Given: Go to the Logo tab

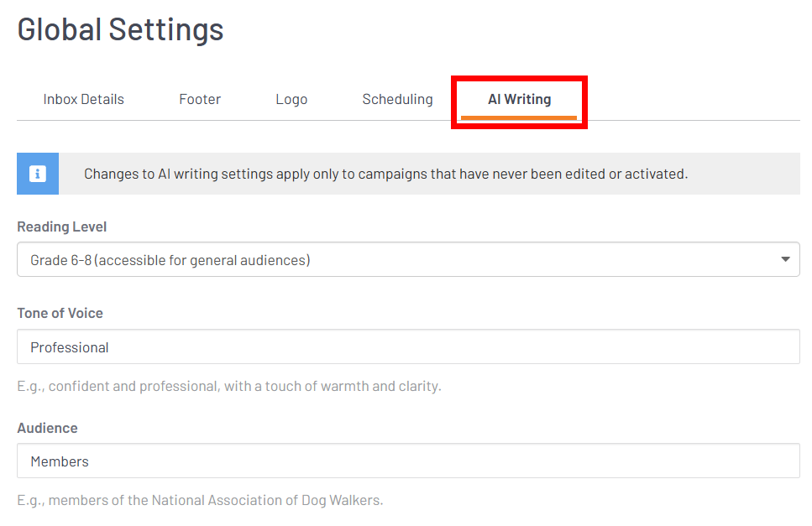Looking at the screenshot, I should (291, 99).
